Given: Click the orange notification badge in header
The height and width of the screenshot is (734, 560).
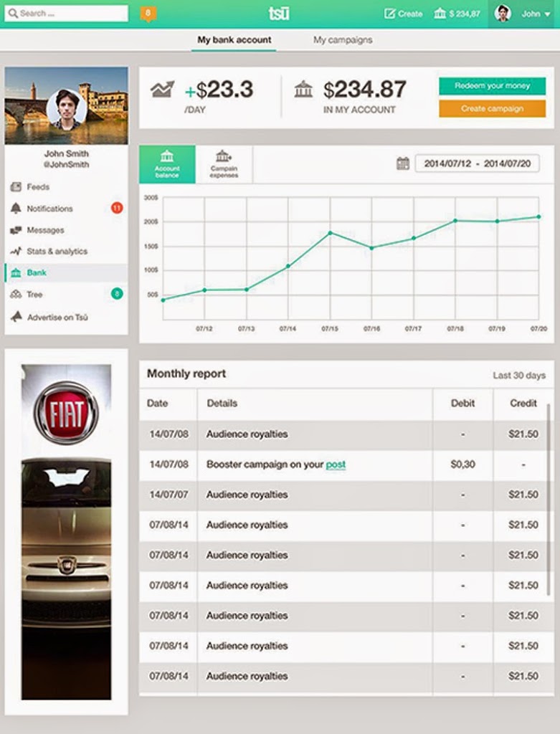Looking at the screenshot, I should point(148,13).
